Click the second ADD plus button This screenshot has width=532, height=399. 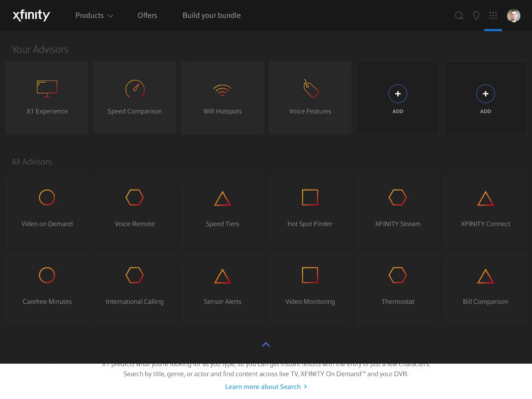pyautogui.click(x=485, y=94)
